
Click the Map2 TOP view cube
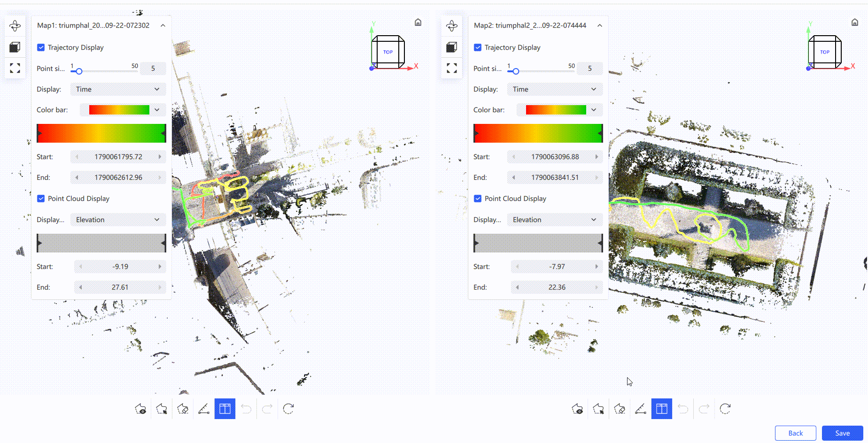click(x=825, y=52)
